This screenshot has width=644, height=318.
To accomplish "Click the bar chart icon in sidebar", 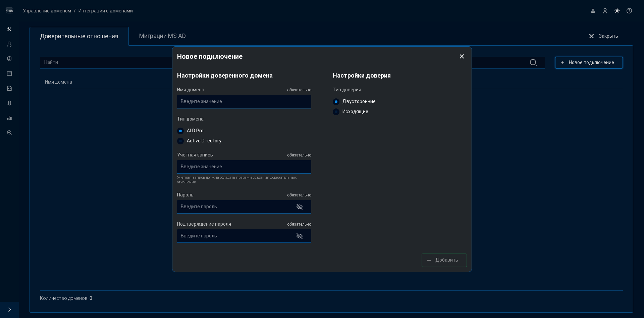I will coord(9,118).
